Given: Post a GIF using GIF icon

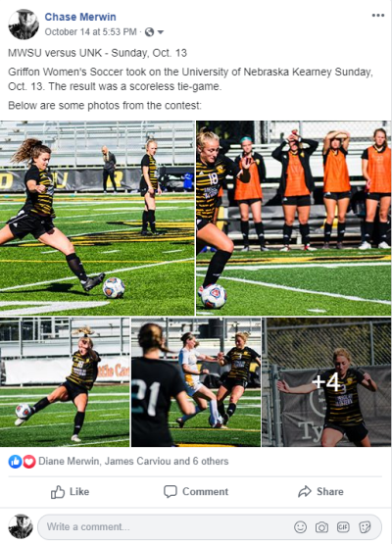Looking at the screenshot, I should point(343,527).
